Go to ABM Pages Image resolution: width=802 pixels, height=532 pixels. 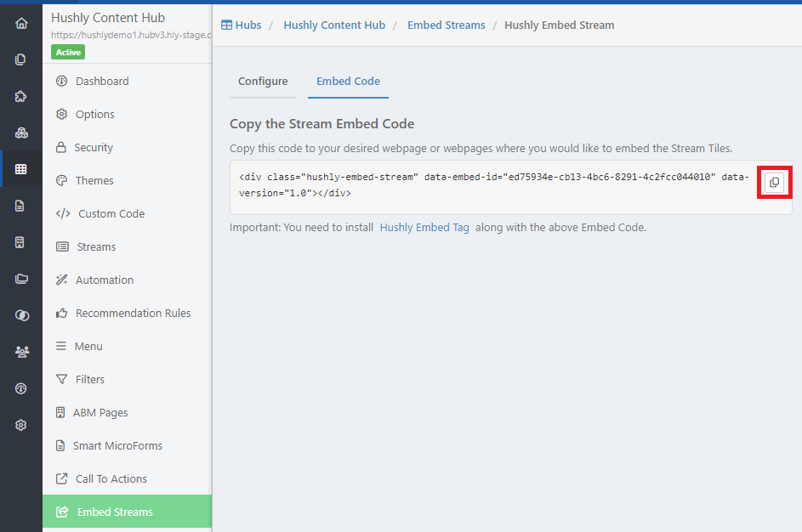127,412
